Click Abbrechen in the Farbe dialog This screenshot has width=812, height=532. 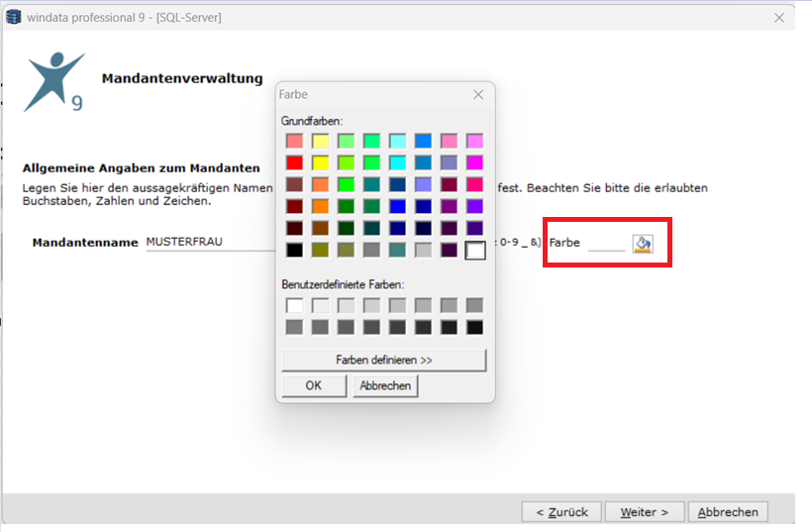click(x=385, y=386)
